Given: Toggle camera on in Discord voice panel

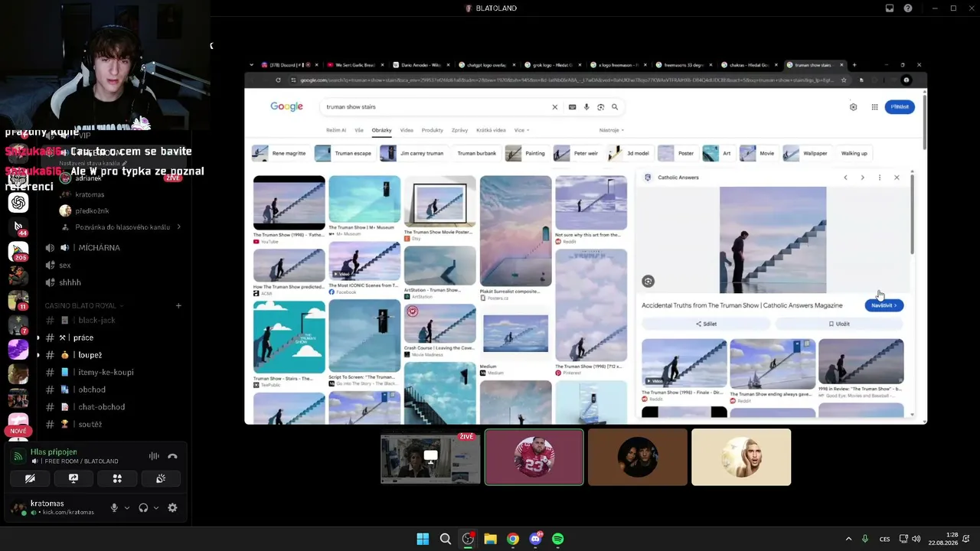Looking at the screenshot, I should click(30, 478).
